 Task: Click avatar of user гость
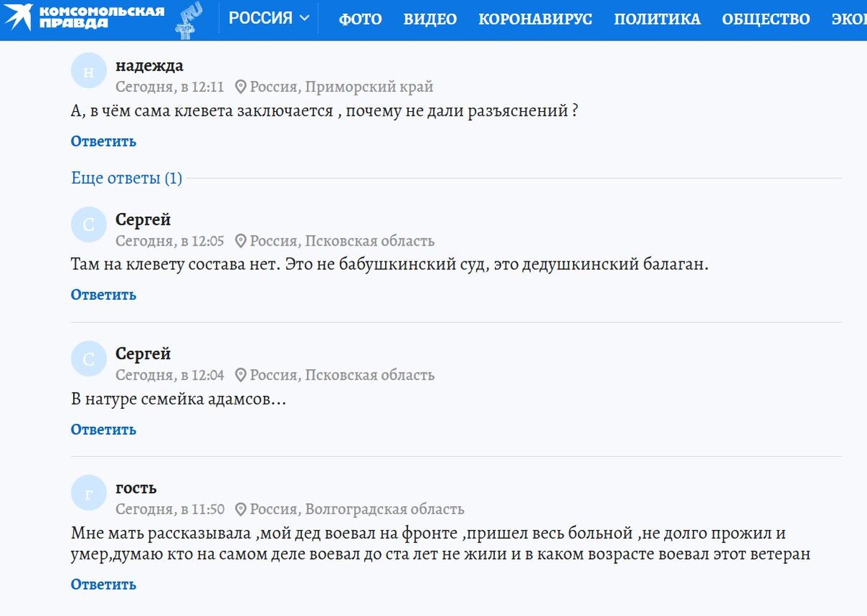coord(89,493)
